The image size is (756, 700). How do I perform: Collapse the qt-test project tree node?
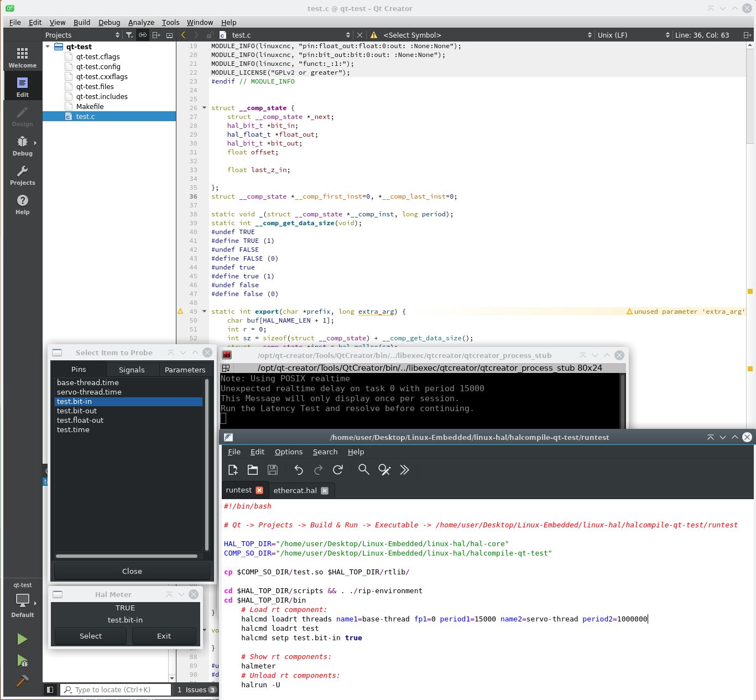tap(48, 47)
